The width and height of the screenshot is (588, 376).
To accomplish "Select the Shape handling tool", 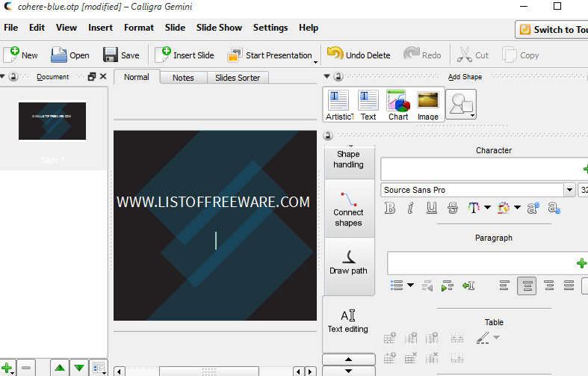I will pos(348,161).
